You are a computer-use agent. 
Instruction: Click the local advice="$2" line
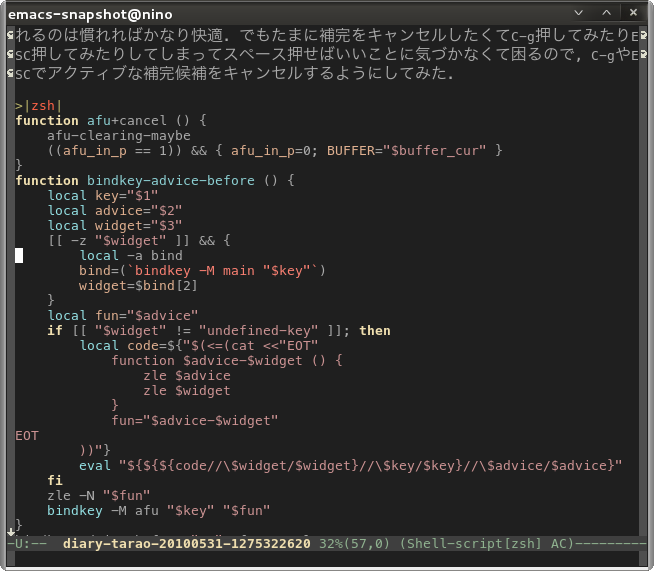point(115,211)
